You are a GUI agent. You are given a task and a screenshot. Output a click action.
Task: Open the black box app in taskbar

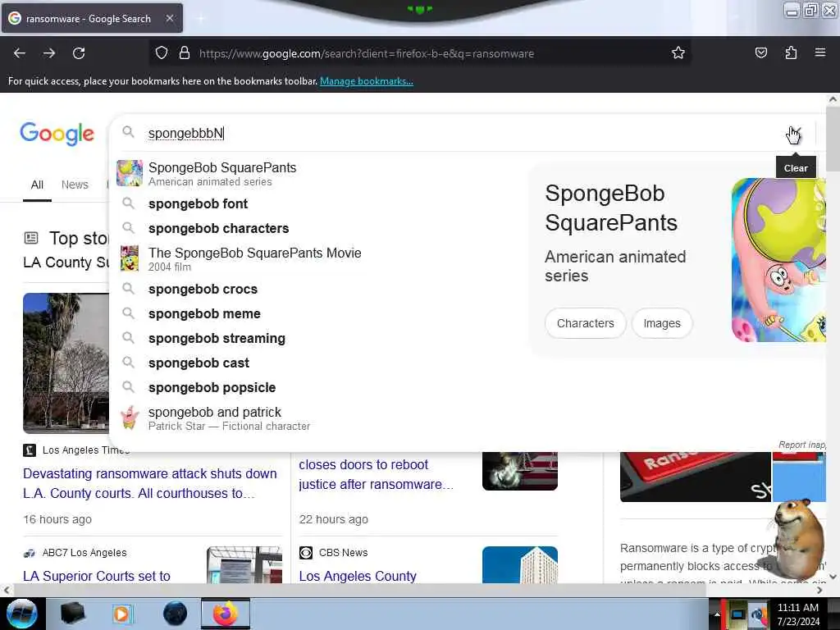pyautogui.click(x=72, y=614)
